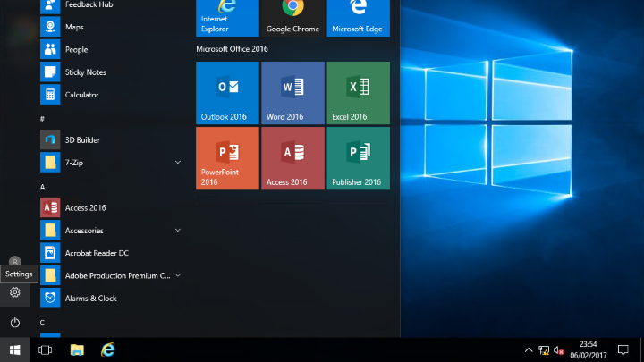The width and height of the screenshot is (644, 362).
Task: Launch Word 2016 from the tiles
Action: [x=292, y=93]
